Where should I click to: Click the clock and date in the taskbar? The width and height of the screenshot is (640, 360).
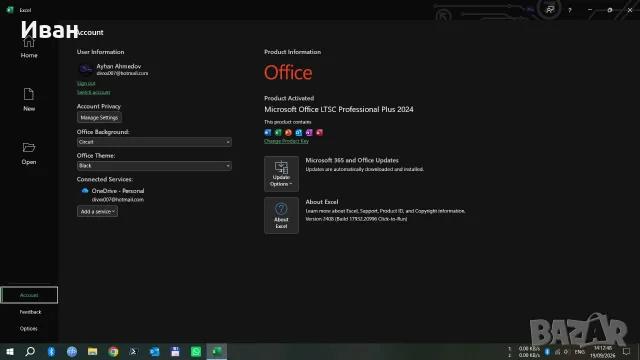click(x=602, y=352)
